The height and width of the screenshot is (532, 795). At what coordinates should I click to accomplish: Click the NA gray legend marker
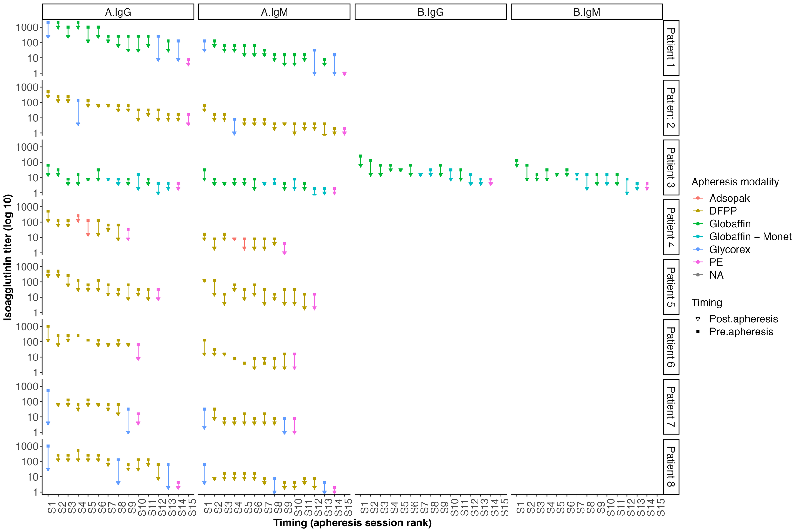coord(698,275)
